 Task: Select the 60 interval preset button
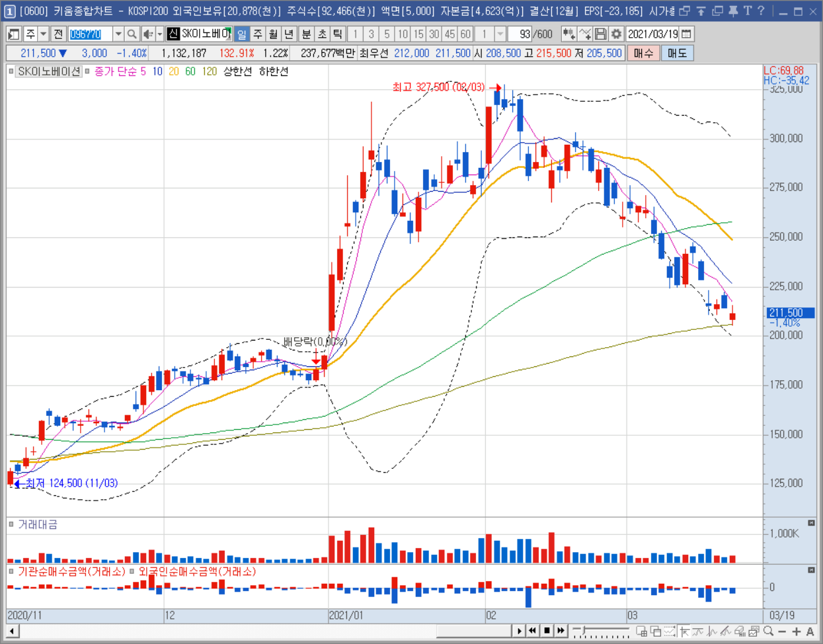point(466,34)
